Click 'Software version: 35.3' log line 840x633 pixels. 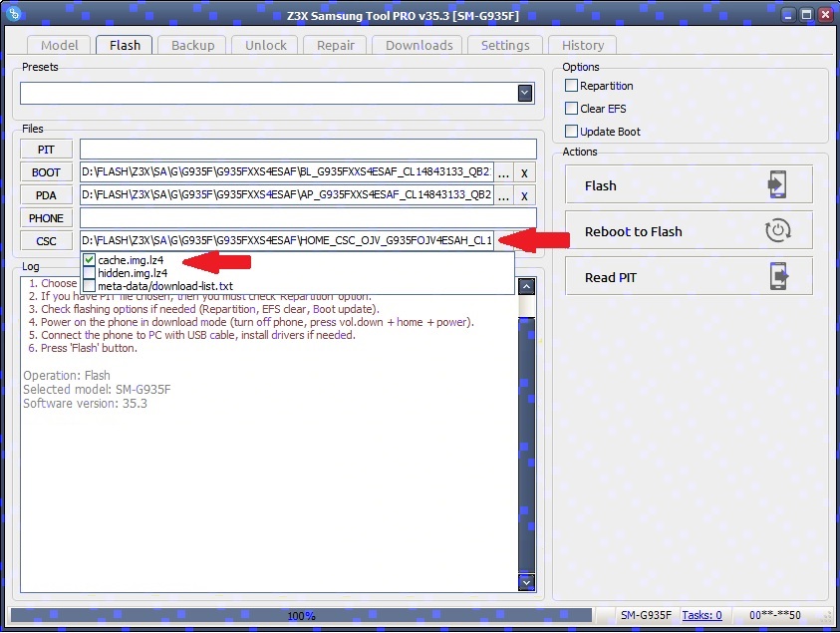(85, 404)
